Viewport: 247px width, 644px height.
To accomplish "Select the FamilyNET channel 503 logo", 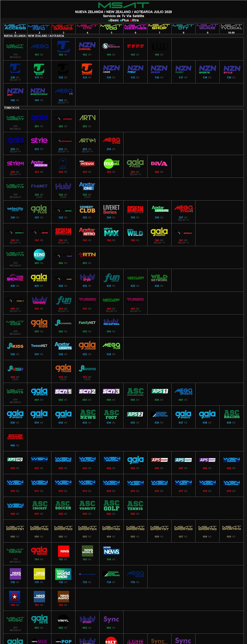I will click(x=87, y=323).
